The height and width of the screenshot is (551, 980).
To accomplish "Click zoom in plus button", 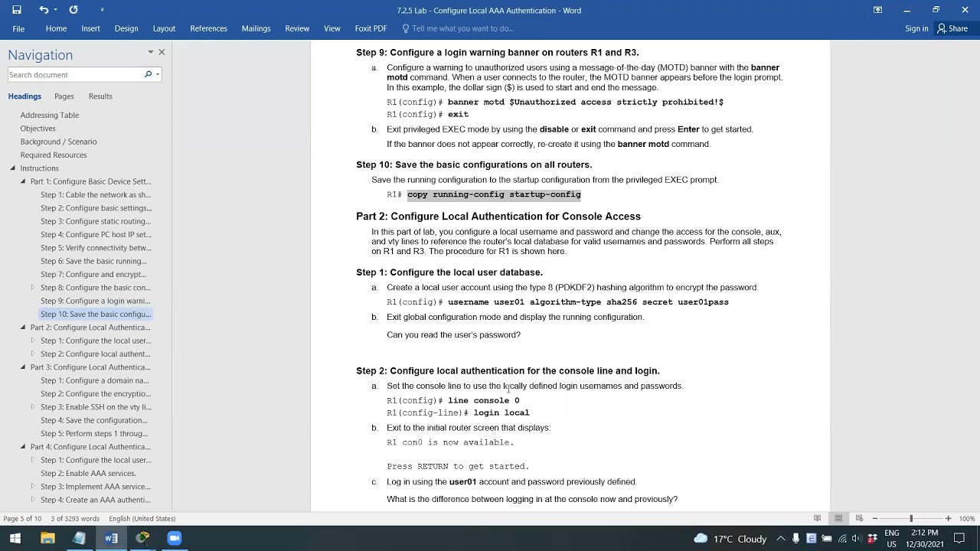I will coord(948,519).
